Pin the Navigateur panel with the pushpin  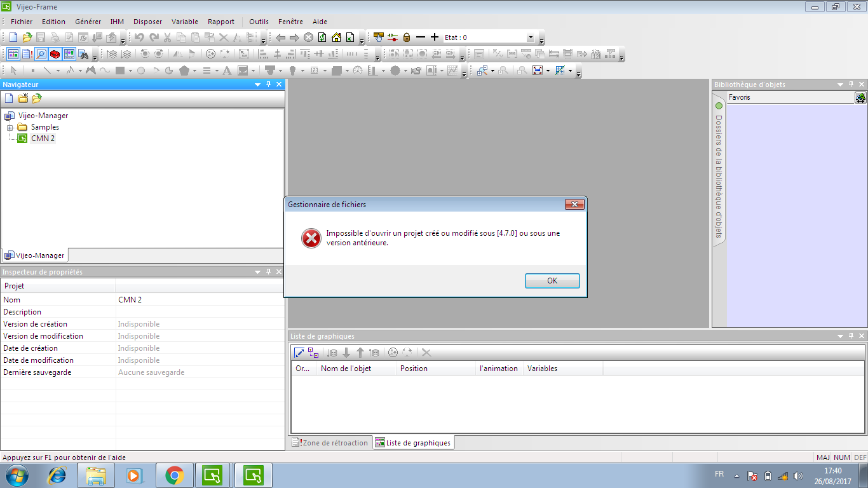coord(268,85)
